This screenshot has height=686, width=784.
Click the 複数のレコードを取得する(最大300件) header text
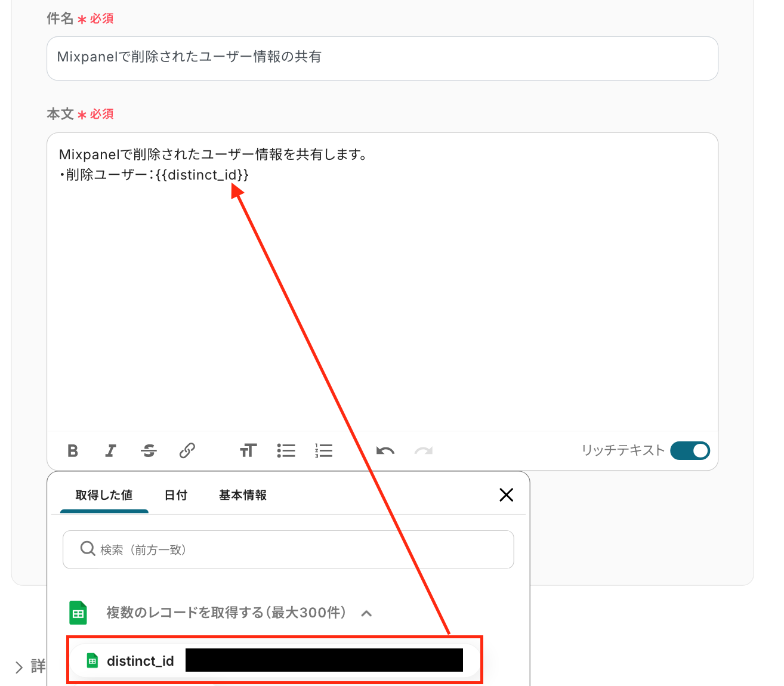[227, 613]
